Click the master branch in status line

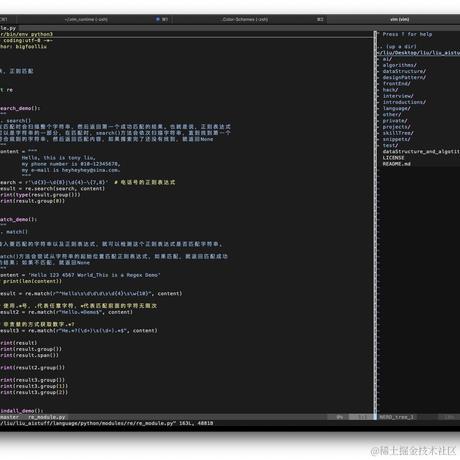(x=9, y=417)
